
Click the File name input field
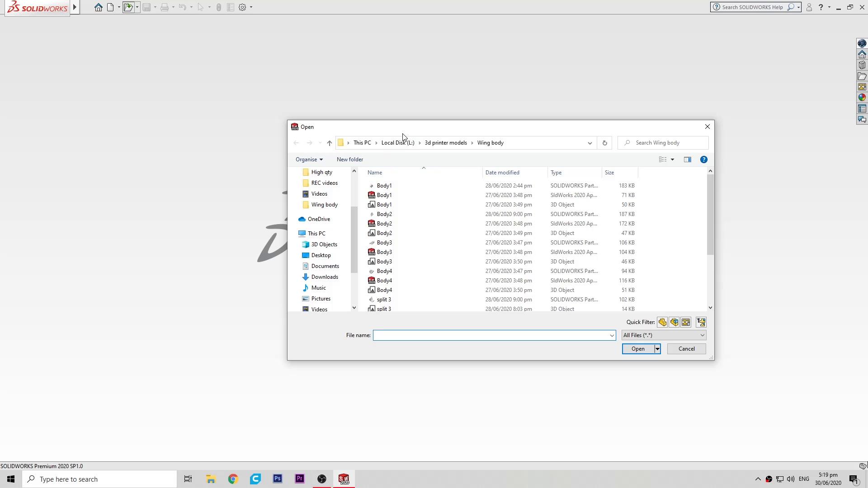tap(491, 335)
